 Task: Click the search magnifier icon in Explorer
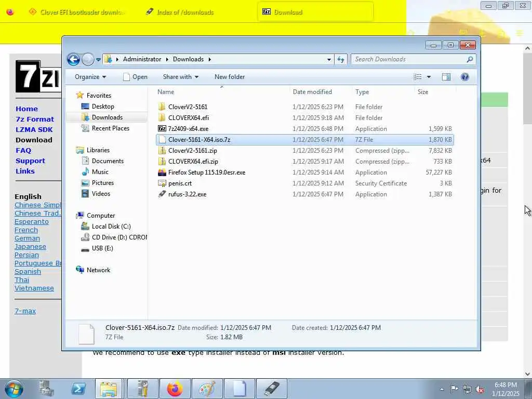[470, 59]
